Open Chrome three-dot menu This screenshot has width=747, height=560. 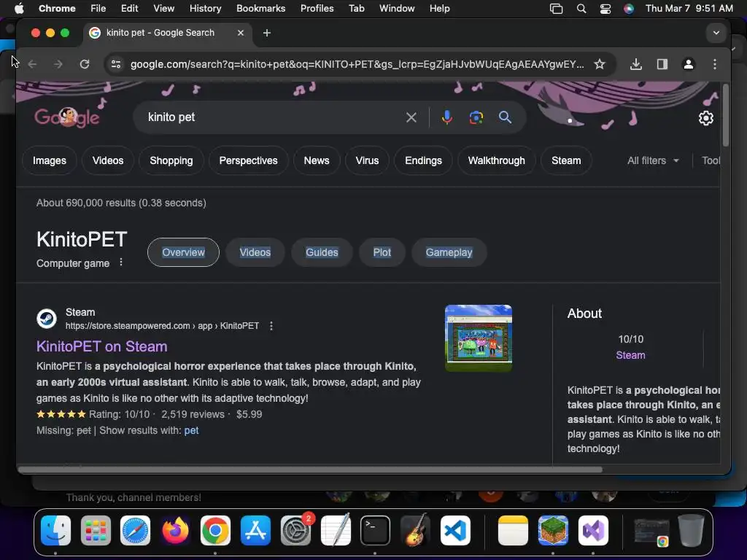(x=715, y=64)
